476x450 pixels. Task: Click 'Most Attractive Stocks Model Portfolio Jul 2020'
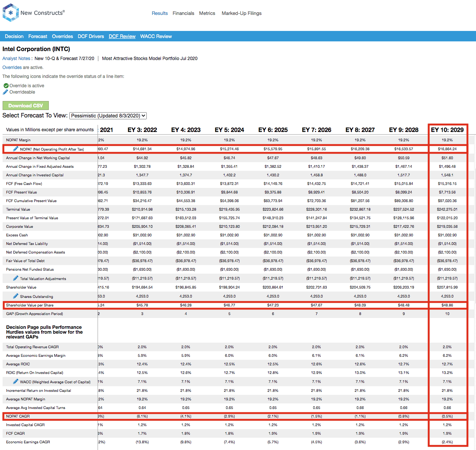click(x=150, y=59)
